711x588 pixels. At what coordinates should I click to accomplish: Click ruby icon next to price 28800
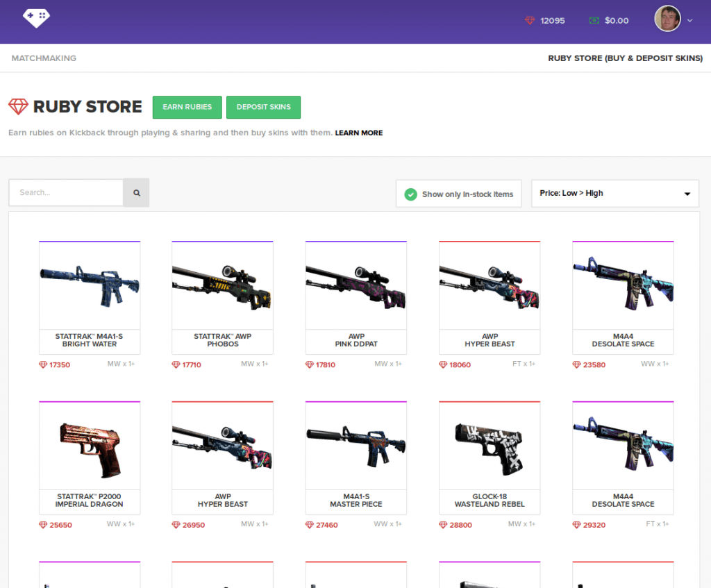[x=443, y=525]
